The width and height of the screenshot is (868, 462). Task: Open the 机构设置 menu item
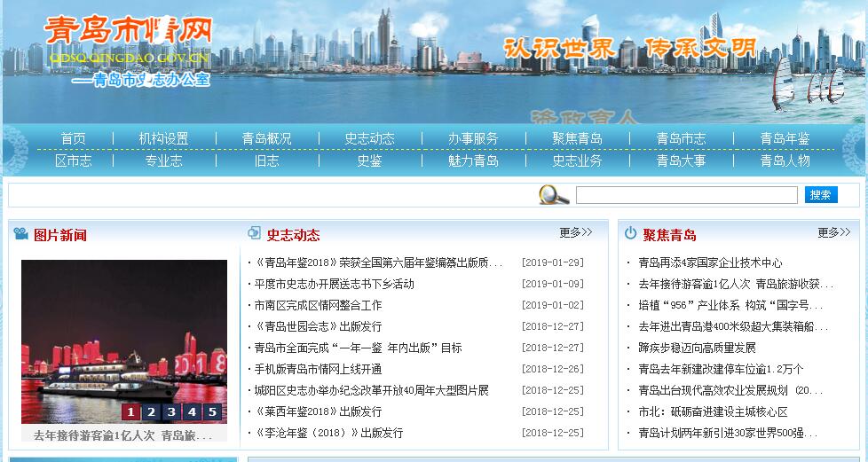click(x=163, y=138)
